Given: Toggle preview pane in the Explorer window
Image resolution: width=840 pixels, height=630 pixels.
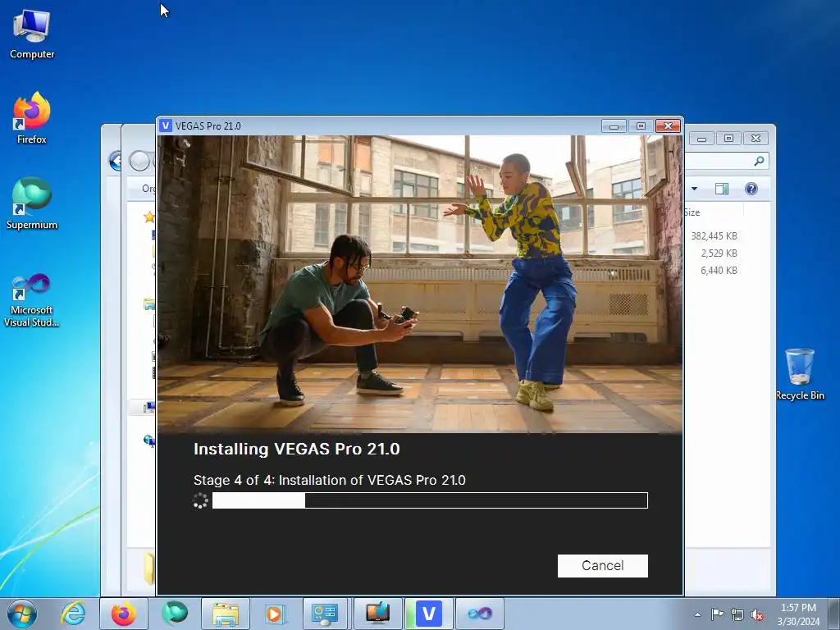Looking at the screenshot, I should pos(722,189).
